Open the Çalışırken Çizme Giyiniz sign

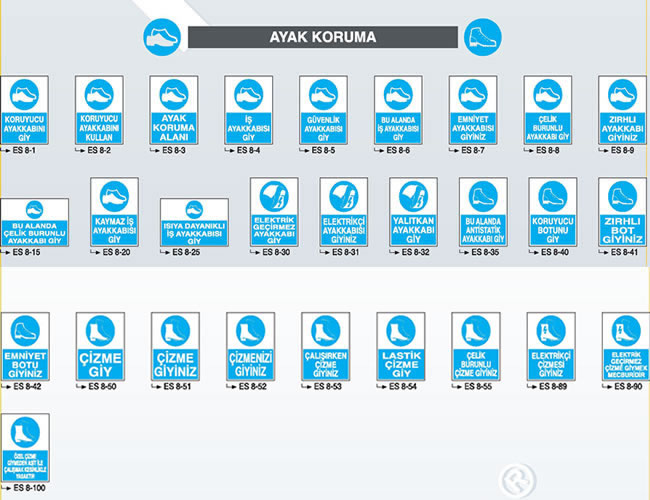pyautogui.click(x=326, y=346)
